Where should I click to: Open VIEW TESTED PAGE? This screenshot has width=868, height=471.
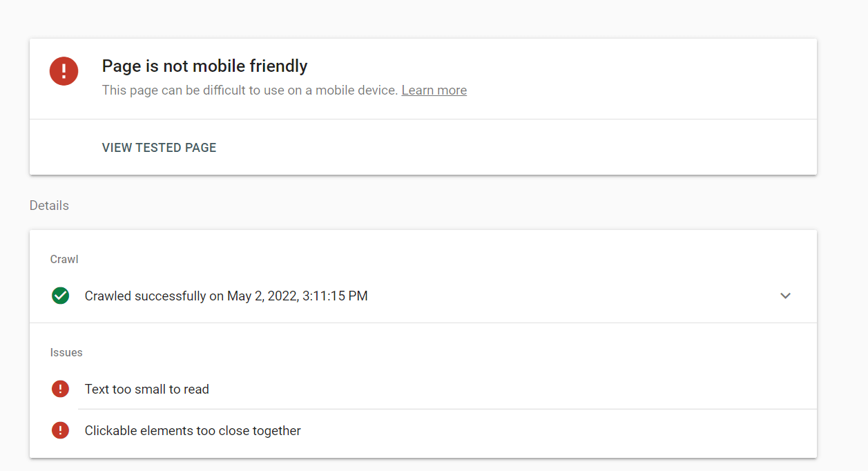(159, 147)
